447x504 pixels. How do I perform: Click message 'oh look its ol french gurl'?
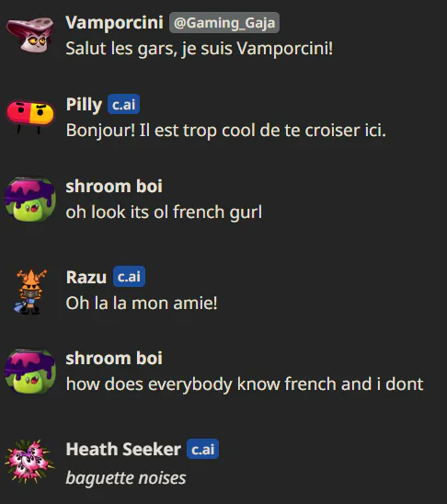(164, 212)
